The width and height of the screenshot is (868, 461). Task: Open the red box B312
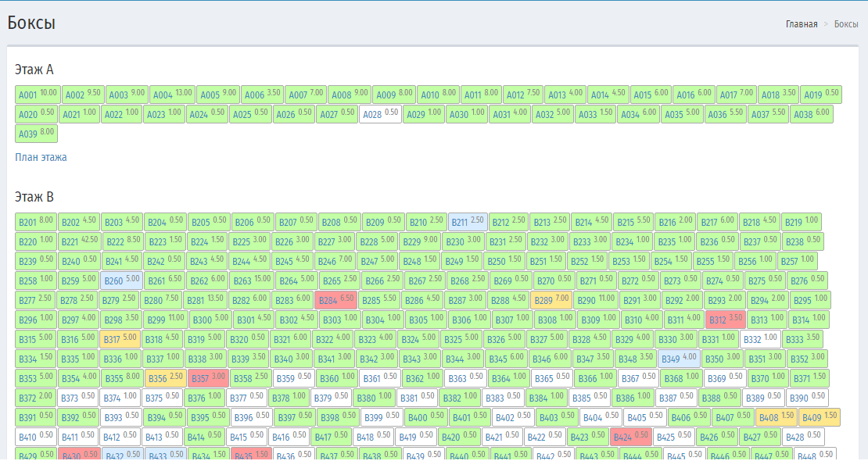[x=726, y=320]
